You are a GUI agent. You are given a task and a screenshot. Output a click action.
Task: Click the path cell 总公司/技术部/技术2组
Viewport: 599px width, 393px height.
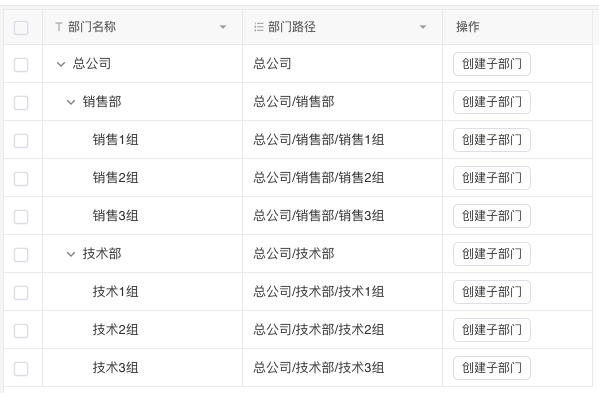[319, 330]
